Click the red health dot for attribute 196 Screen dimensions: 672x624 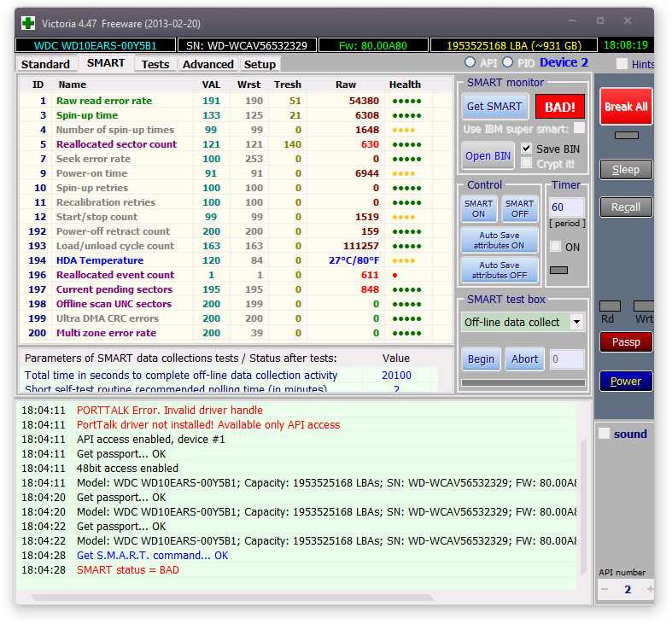(394, 275)
